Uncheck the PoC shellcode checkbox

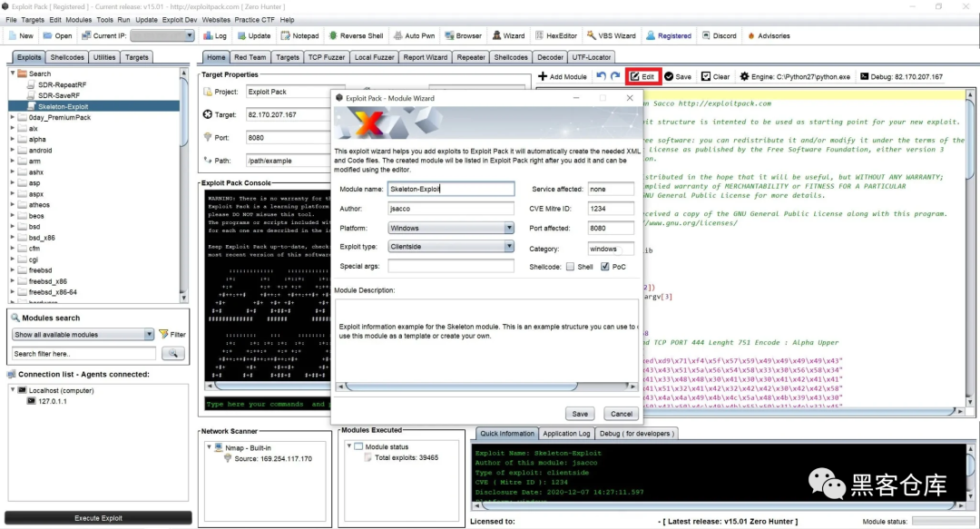[605, 267]
